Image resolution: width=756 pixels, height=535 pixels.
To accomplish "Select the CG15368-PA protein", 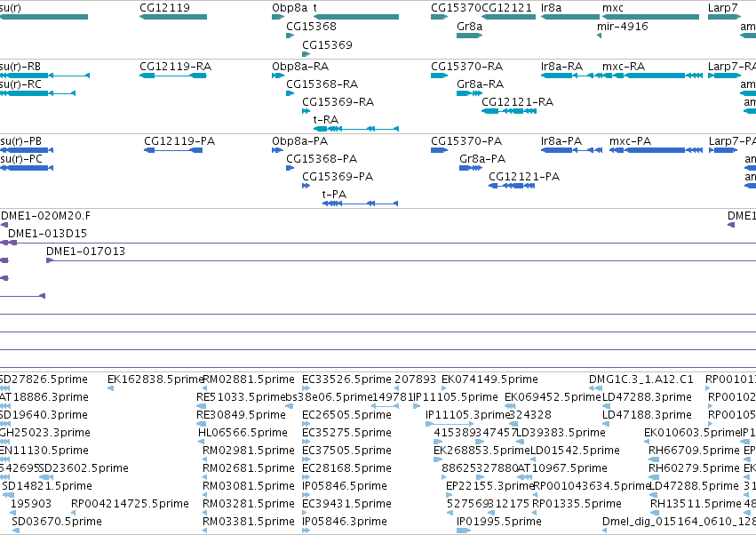I will 290,168.
